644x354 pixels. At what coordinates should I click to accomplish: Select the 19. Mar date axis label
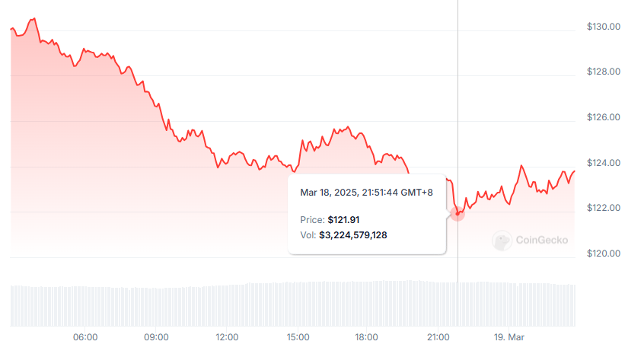pyautogui.click(x=508, y=337)
